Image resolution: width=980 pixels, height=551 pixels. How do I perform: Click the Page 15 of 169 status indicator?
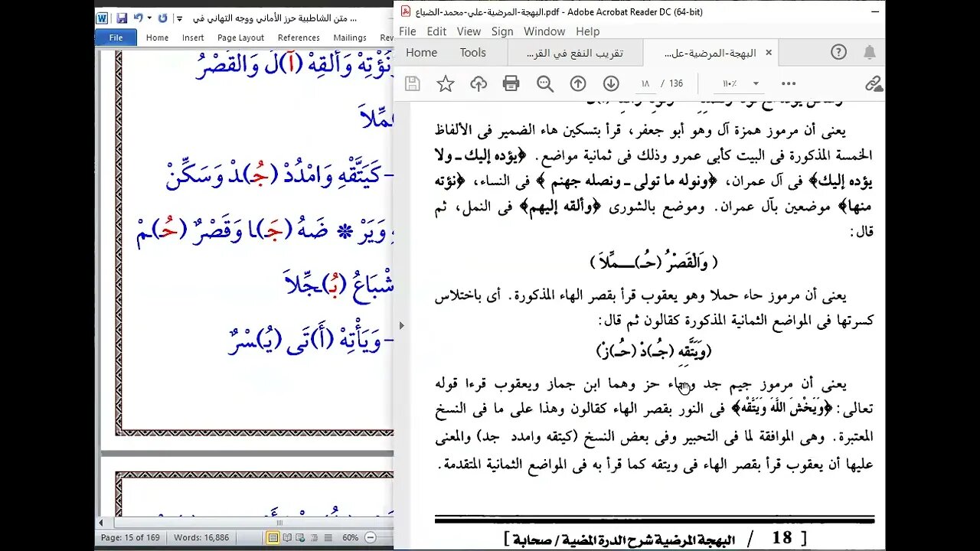pos(132,538)
